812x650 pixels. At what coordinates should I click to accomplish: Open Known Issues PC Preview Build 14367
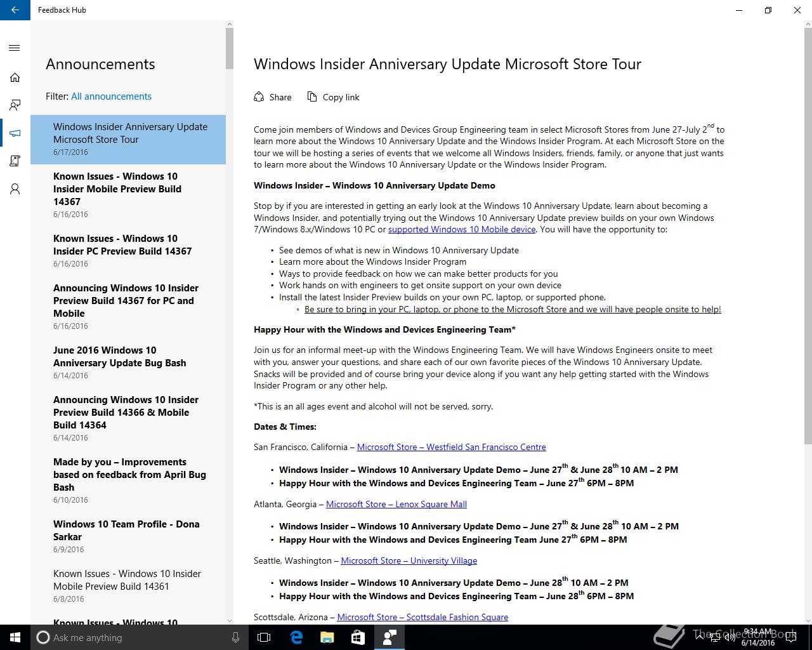(128, 251)
